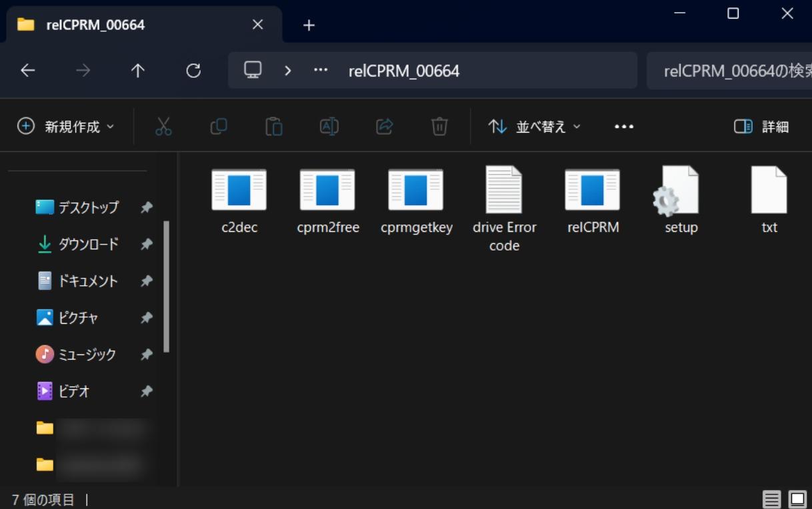Close the relCPRM_00664 tab
Viewport: 812px width, 509px height.
pos(258,25)
